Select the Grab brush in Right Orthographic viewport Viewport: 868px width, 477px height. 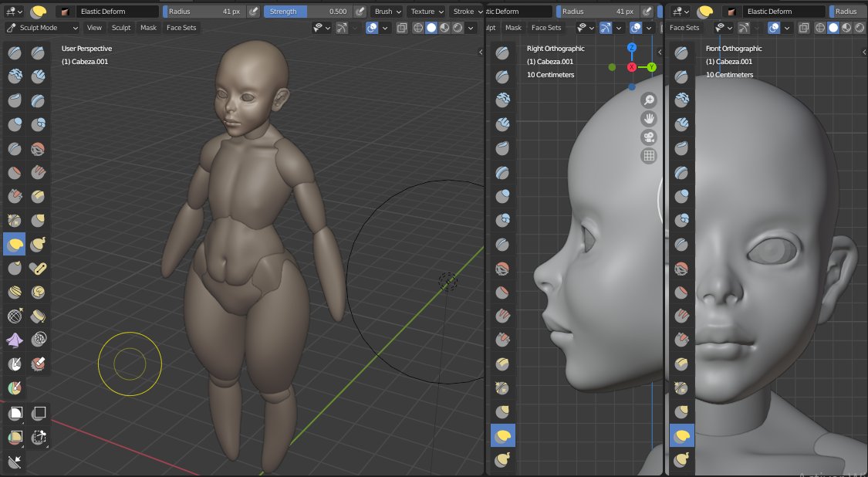click(502, 411)
